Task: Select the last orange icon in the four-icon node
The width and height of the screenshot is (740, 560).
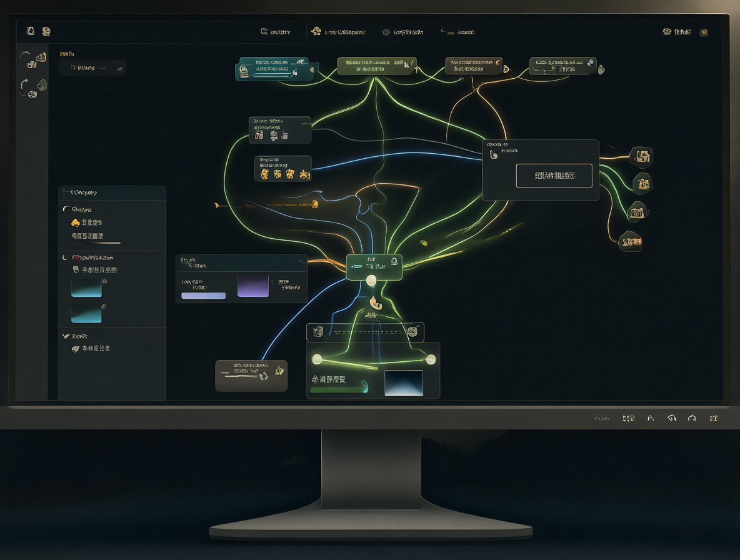Action: [305, 175]
